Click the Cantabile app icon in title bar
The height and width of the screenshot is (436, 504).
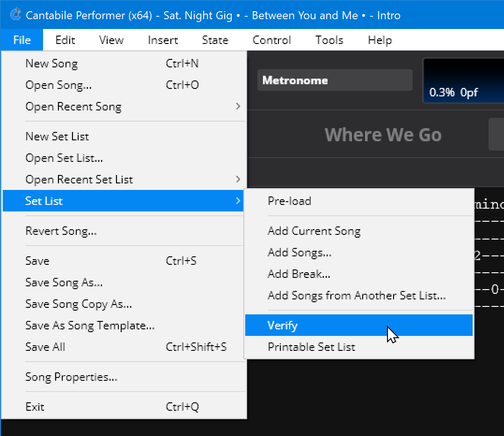pyautogui.click(x=15, y=15)
